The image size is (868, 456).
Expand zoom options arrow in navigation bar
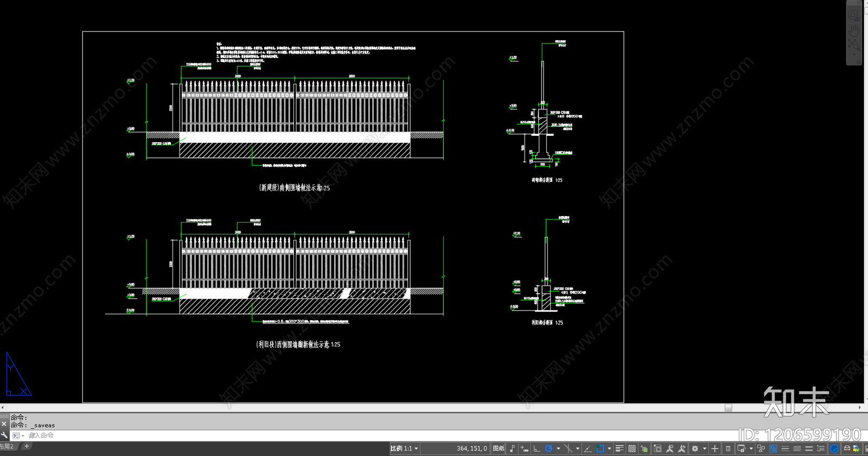(x=854, y=54)
